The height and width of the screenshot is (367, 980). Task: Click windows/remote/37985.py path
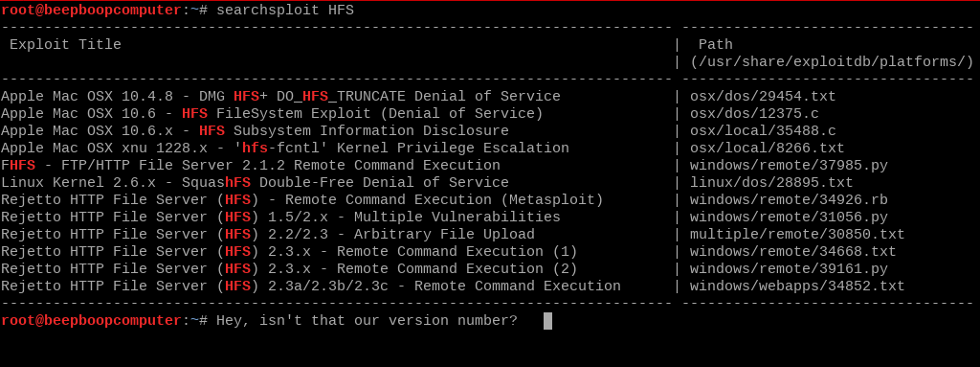789,166
